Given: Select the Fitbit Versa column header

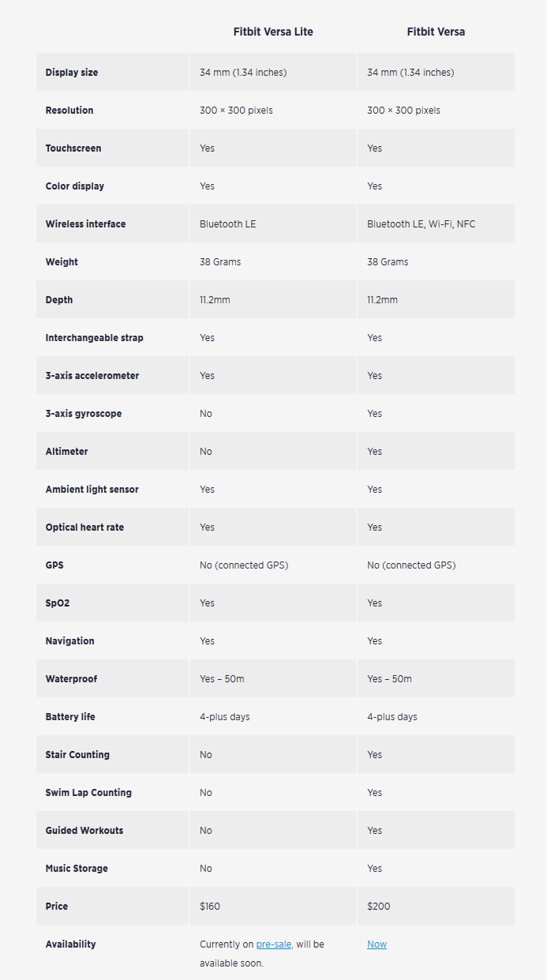Looking at the screenshot, I should 436,32.
